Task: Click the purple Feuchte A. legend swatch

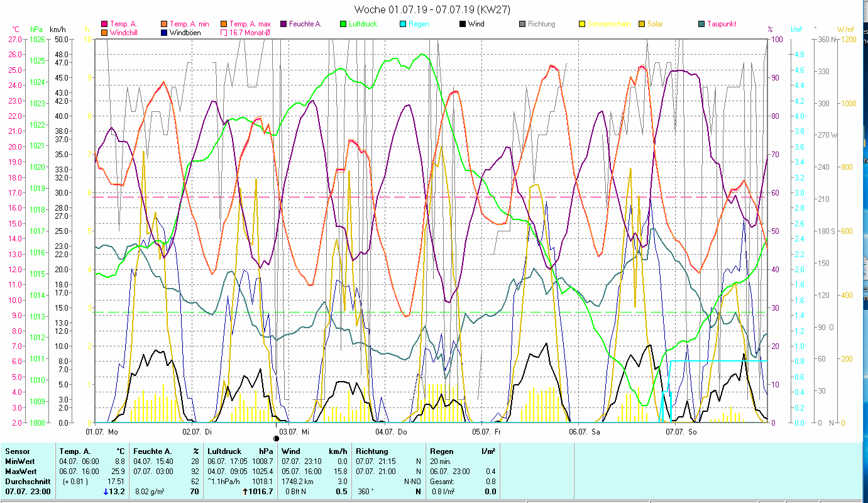Action: 284,25
